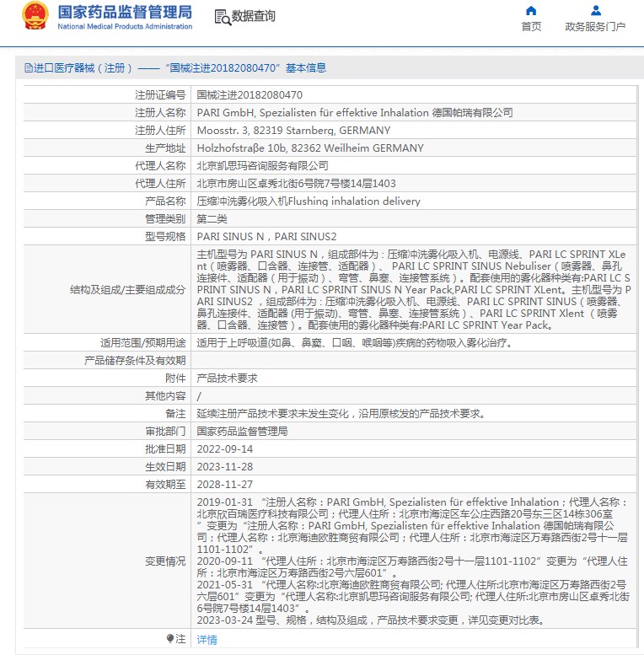
Task: Select the 2021-05-31 change record entry
Action: (x=413, y=597)
